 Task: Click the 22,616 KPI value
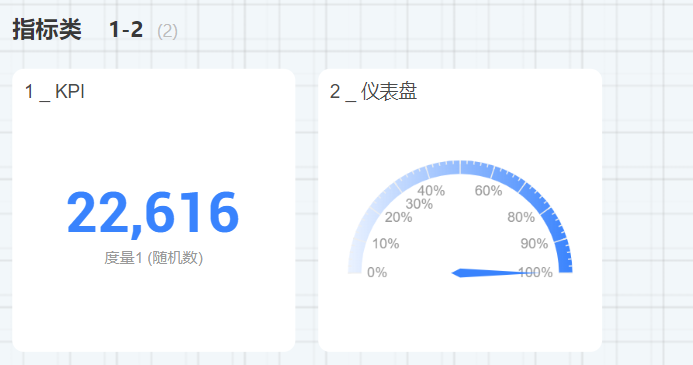pyautogui.click(x=153, y=213)
